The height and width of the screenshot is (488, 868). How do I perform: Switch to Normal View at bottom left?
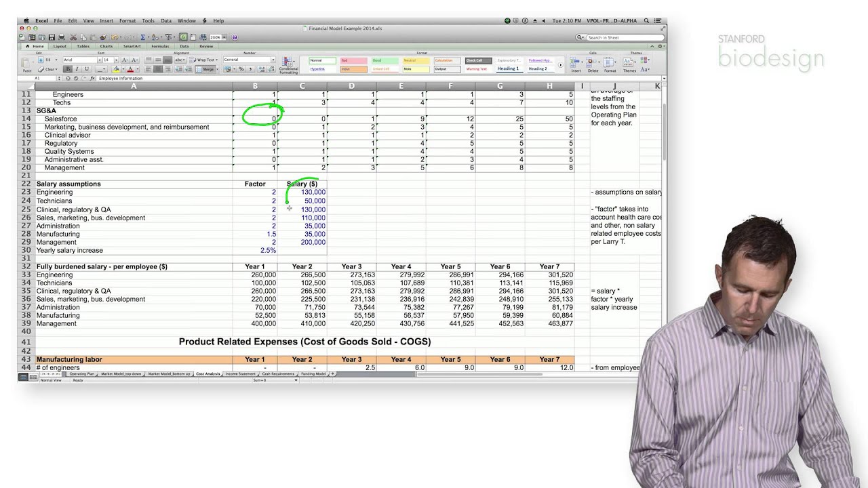pyautogui.click(x=23, y=376)
